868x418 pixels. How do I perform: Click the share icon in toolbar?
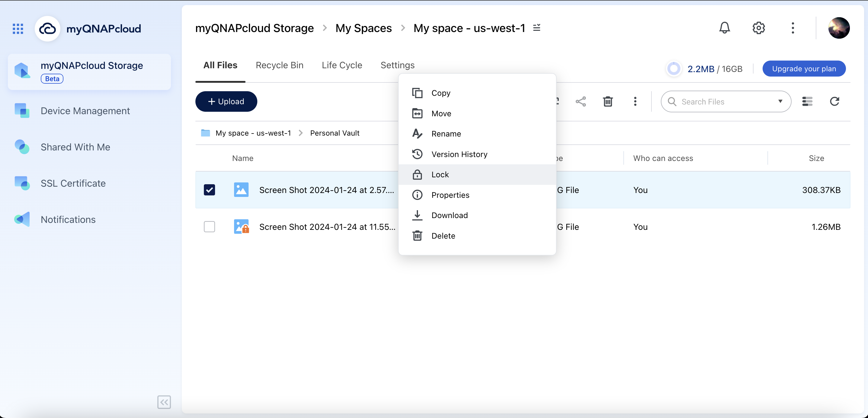click(580, 101)
